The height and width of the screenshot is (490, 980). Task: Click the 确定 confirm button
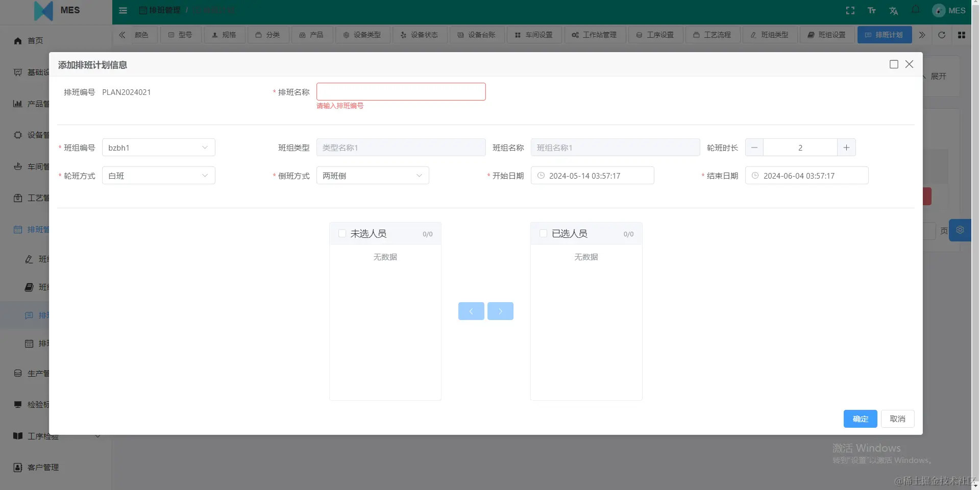coord(861,419)
